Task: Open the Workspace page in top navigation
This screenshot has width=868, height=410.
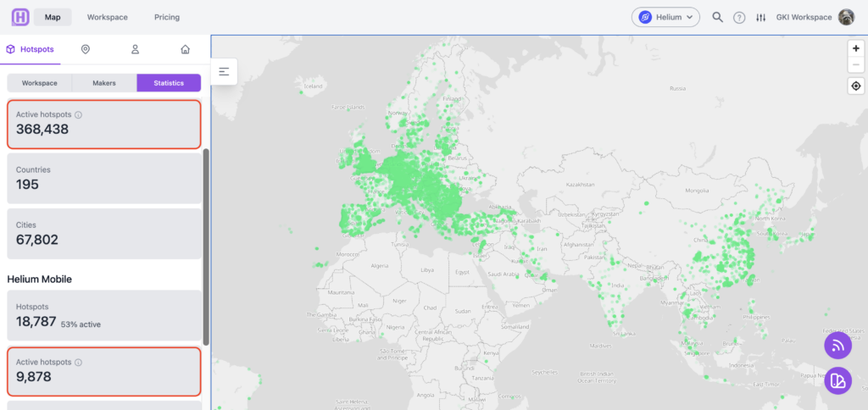Action: (108, 17)
